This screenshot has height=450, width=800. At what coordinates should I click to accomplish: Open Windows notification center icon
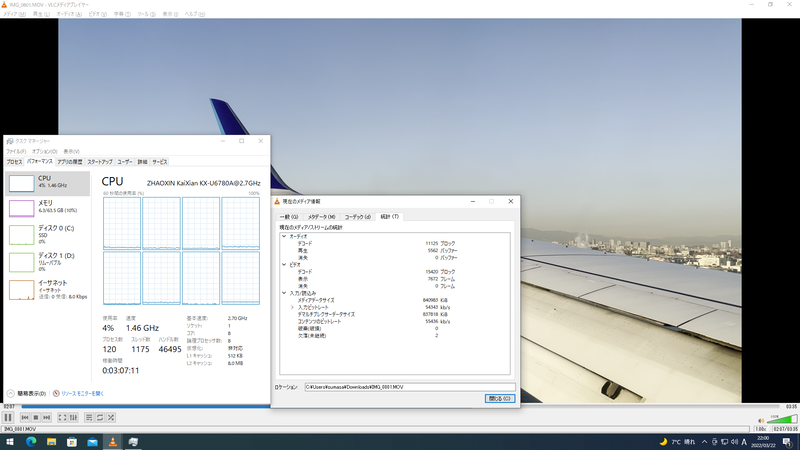(x=788, y=442)
